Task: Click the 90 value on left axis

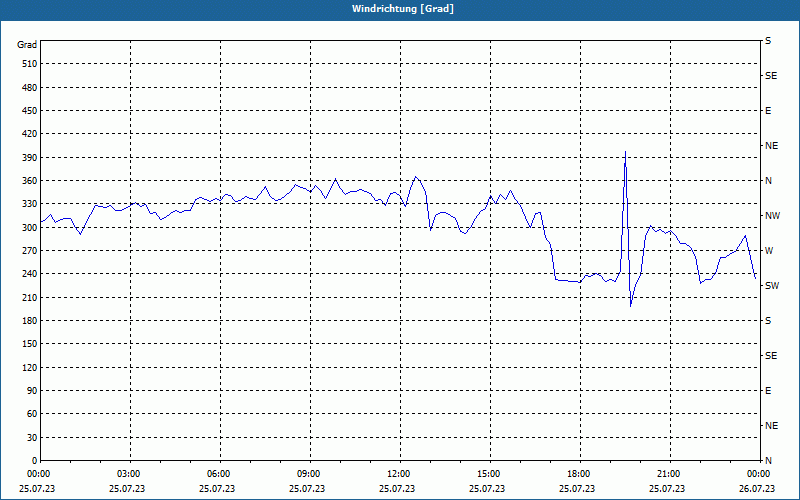Action: [x=32, y=391]
